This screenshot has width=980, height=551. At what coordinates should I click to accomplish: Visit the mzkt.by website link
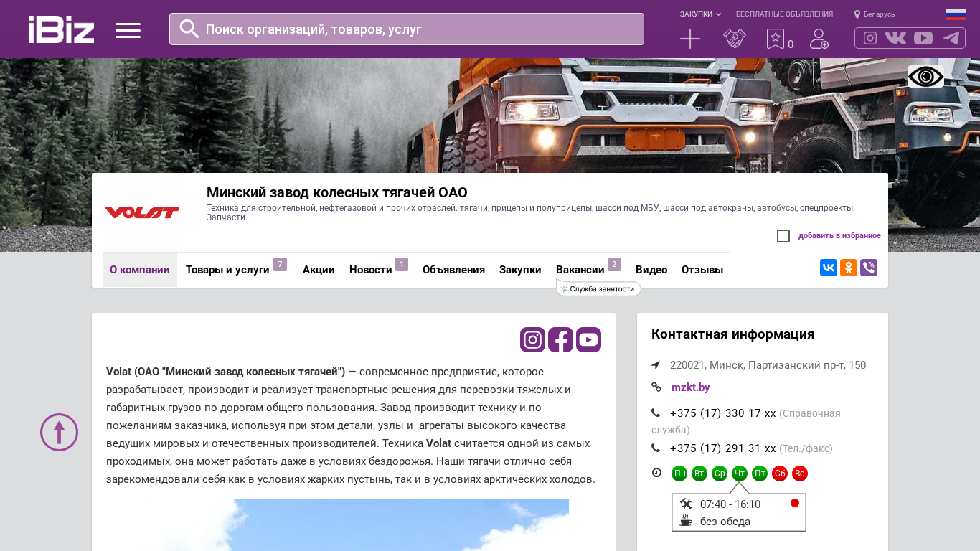tap(691, 387)
